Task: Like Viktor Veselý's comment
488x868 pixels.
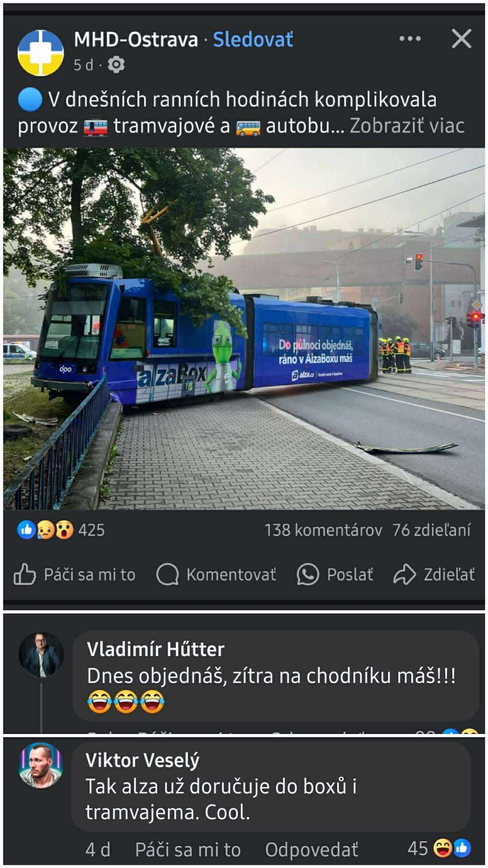Action: click(188, 850)
